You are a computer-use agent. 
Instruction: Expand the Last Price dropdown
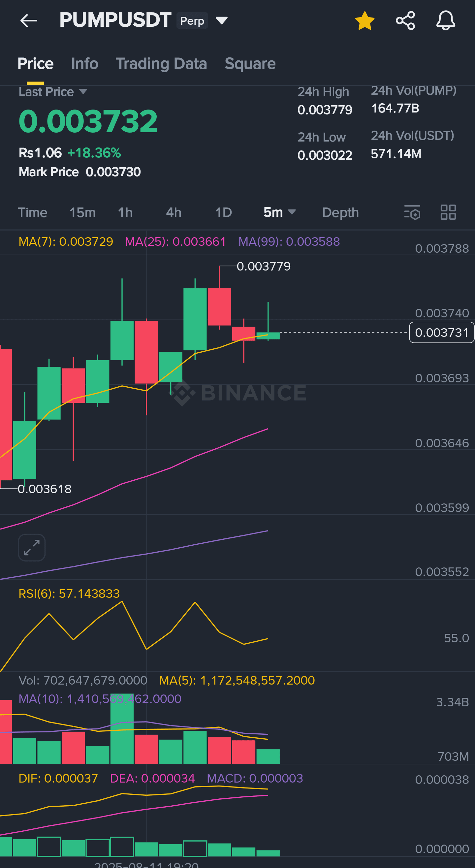[83, 92]
